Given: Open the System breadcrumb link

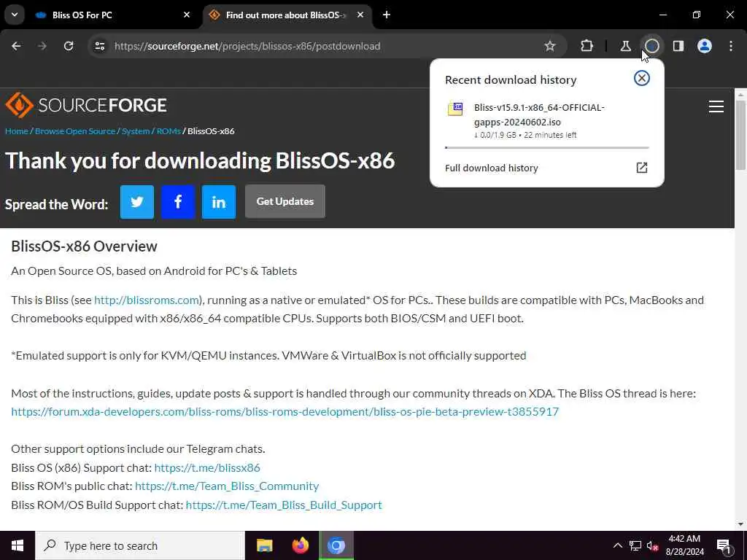Looking at the screenshot, I should point(136,131).
